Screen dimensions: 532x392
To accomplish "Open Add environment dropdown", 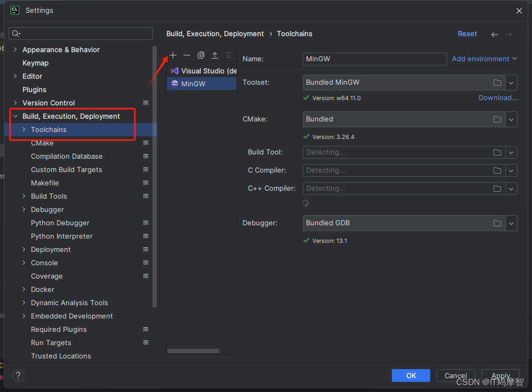I will (x=484, y=59).
